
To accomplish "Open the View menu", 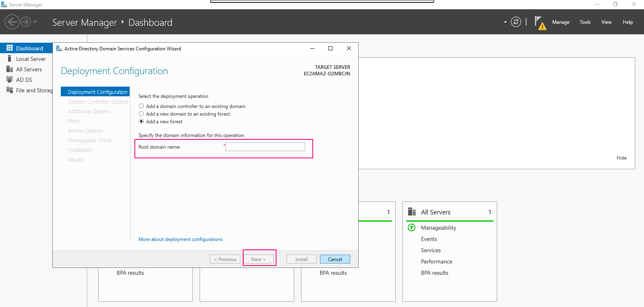I will pos(607,22).
